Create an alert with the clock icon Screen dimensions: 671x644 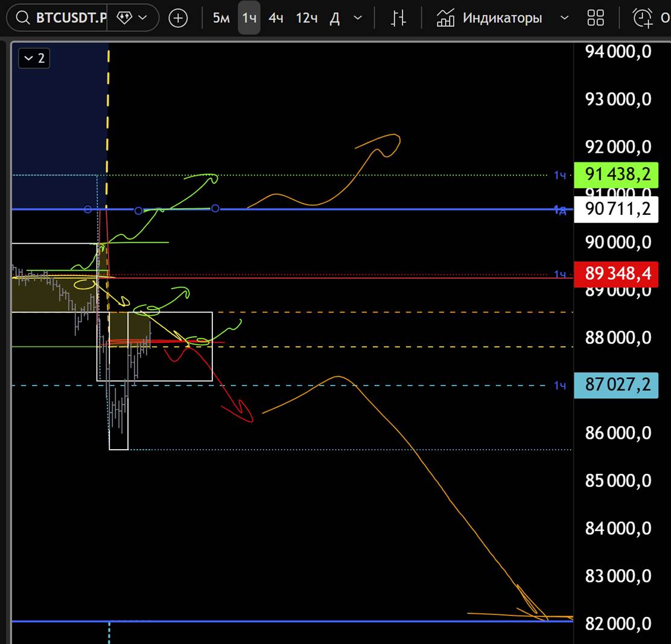click(642, 18)
